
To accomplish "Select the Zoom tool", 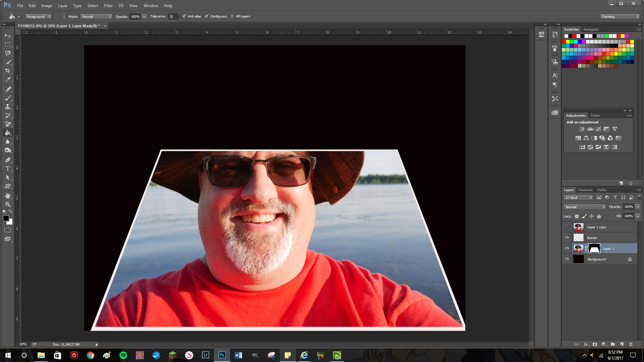I will [8, 204].
